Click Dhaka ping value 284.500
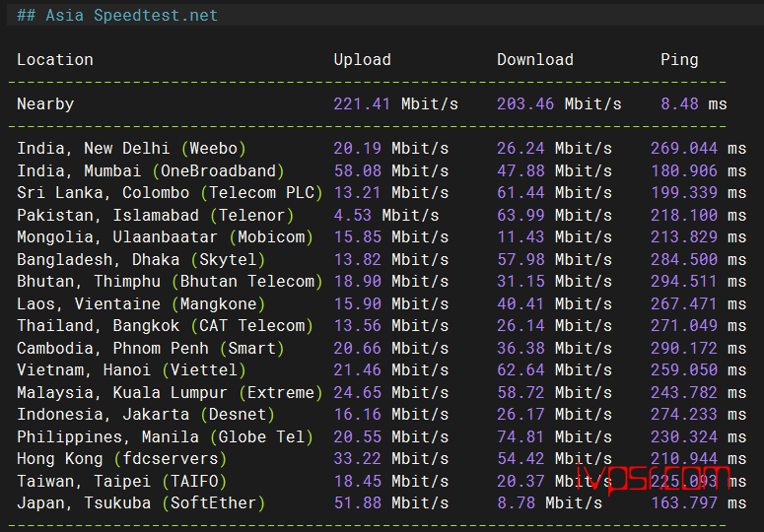The image size is (764, 532). (x=684, y=259)
